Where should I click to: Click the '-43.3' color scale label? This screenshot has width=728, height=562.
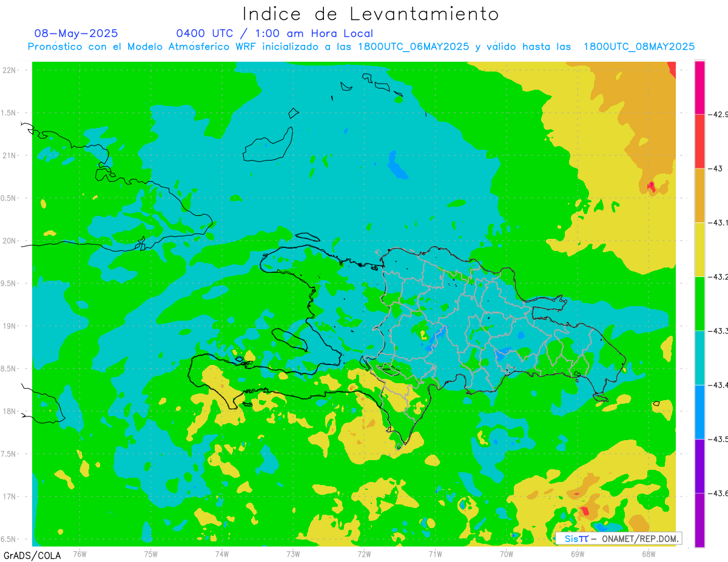pyautogui.click(x=718, y=330)
